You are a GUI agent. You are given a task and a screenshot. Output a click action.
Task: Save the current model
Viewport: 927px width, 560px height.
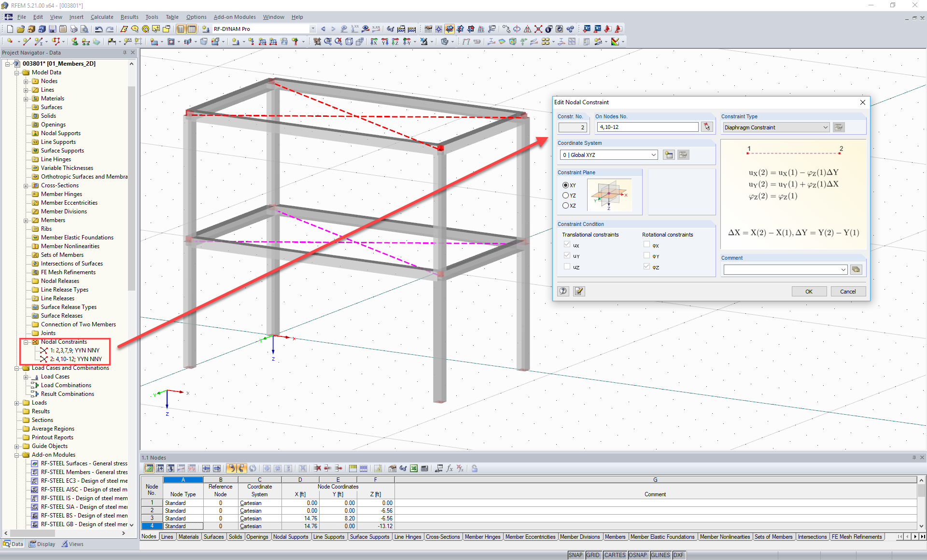[x=52, y=29]
